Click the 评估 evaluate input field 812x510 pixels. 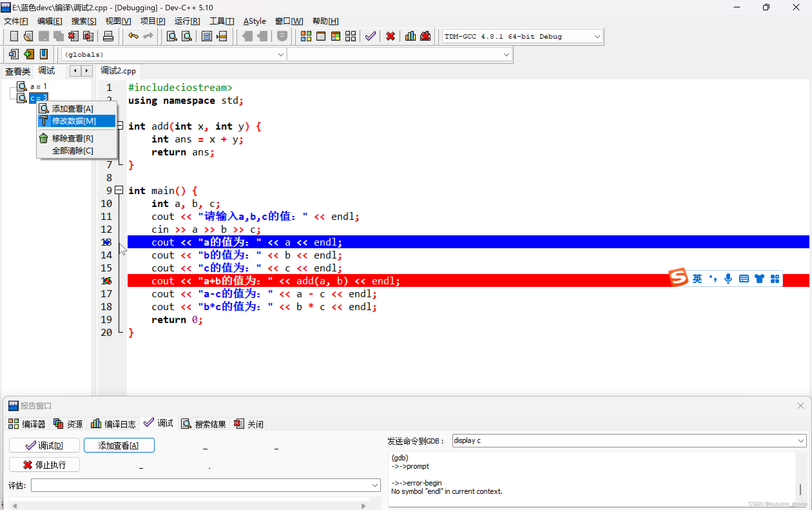tap(202, 485)
